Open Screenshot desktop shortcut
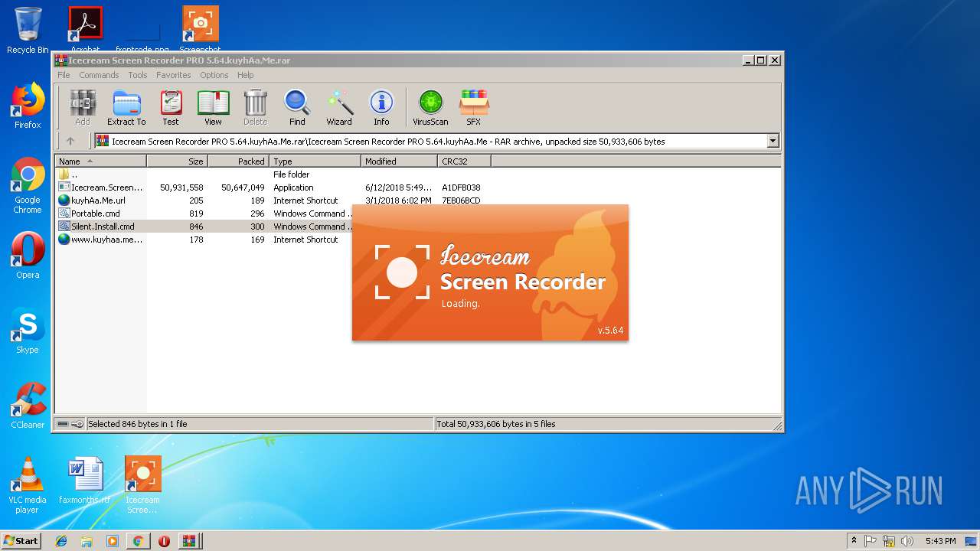This screenshot has height=551, width=980. [x=201, y=30]
